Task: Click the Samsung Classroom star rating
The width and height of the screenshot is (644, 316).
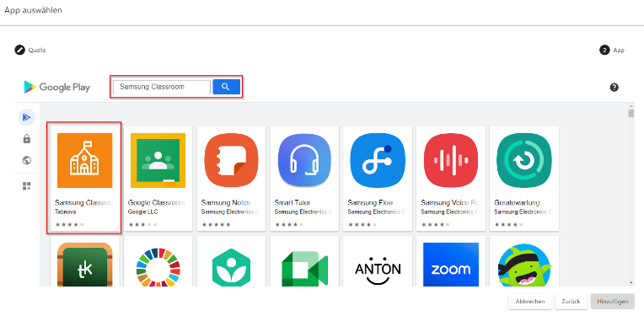Action: click(69, 224)
